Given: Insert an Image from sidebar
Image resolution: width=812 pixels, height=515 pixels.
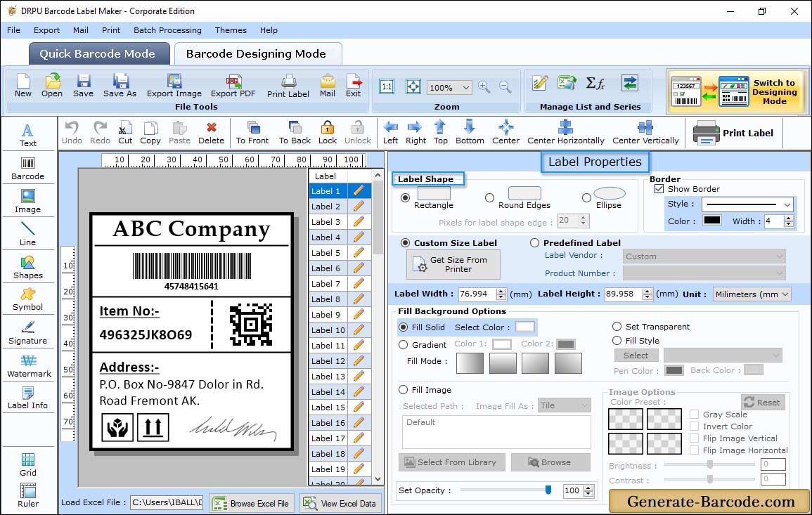Looking at the screenshot, I should (28, 202).
